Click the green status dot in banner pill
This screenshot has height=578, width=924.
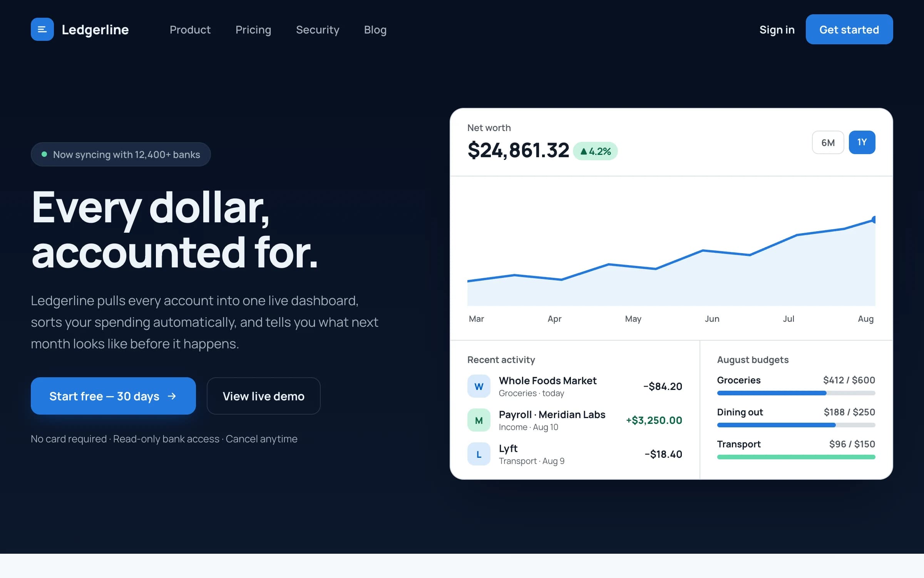point(44,155)
